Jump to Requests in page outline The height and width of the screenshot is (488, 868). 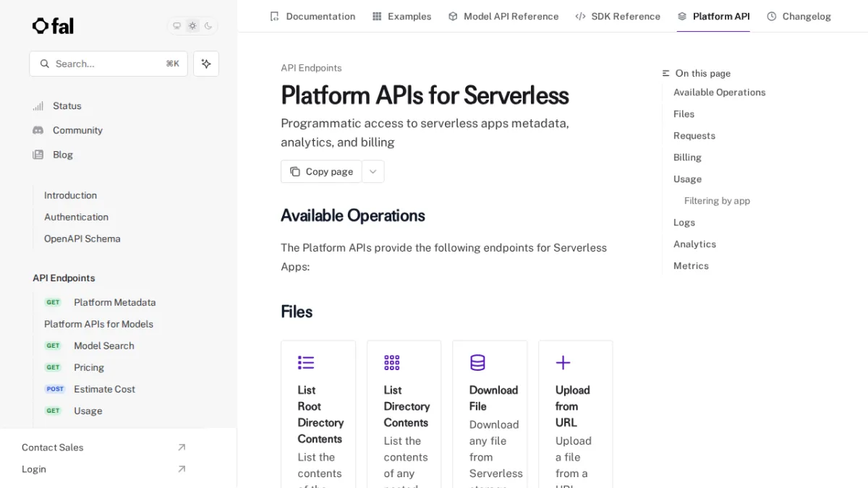694,136
